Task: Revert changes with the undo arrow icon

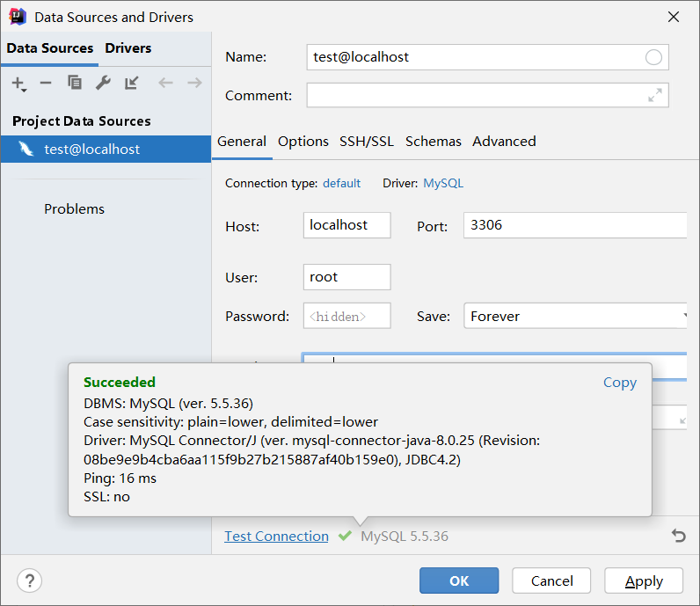Action: 679,536
